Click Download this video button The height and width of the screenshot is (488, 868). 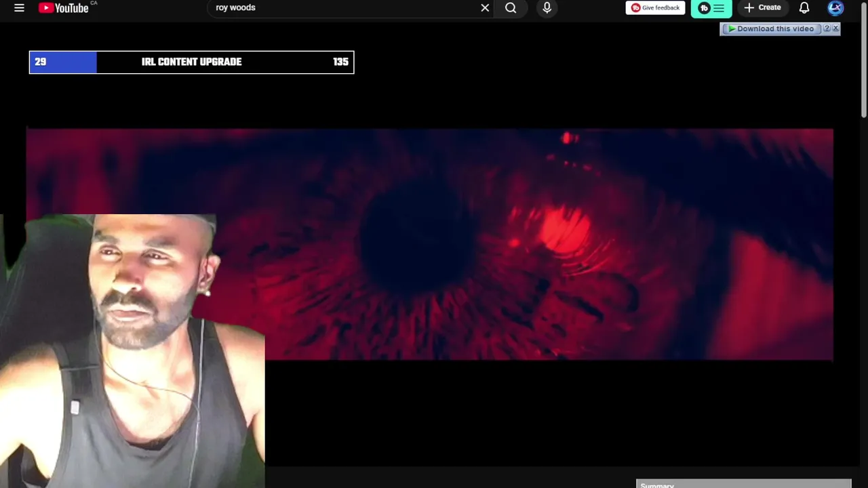[x=771, y=28]
